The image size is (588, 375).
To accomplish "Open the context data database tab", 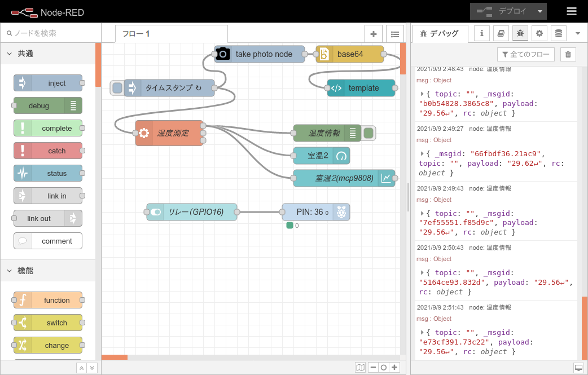I will (559, 33).
